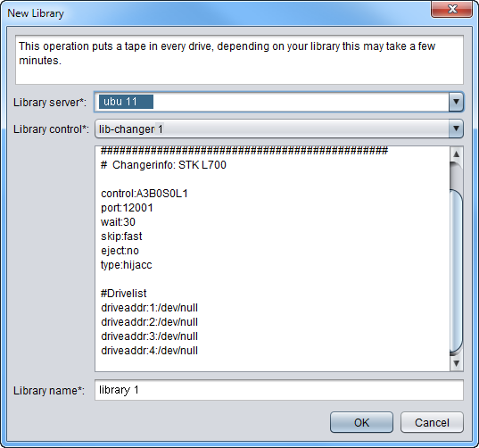Click the control:A3B0S0L1 line
The image size is (479, 448).
145,194
